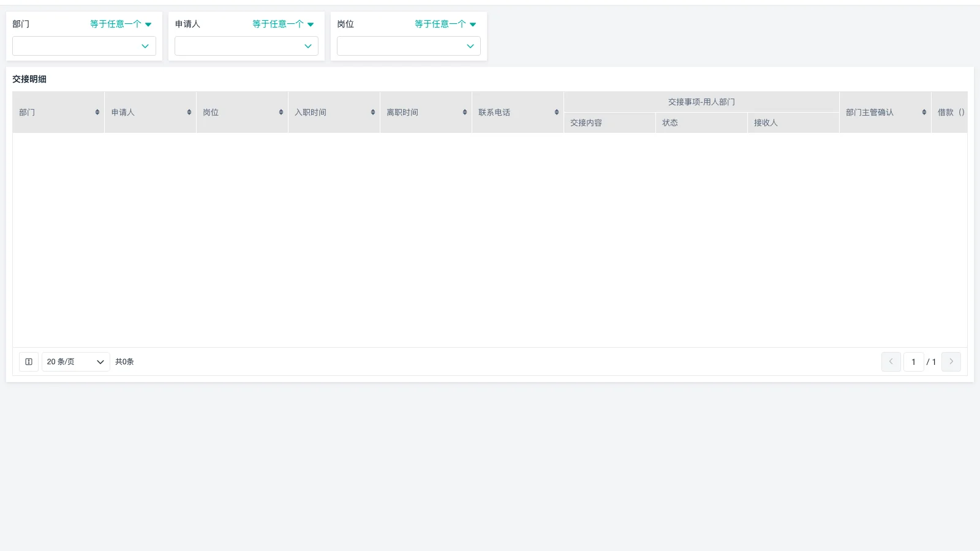
Task: Sort the 部门 column
Action: pyautogui.click(x=97, y=112)
